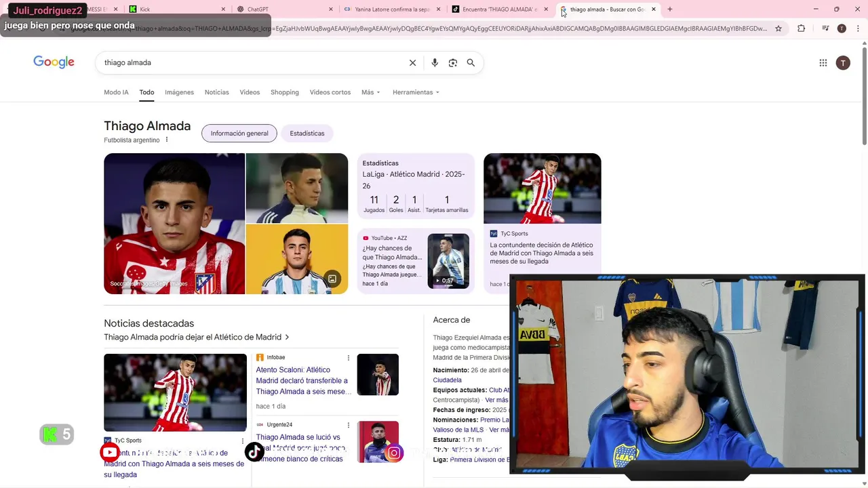Open options for the TyC Sports news item

coord(243,441)
